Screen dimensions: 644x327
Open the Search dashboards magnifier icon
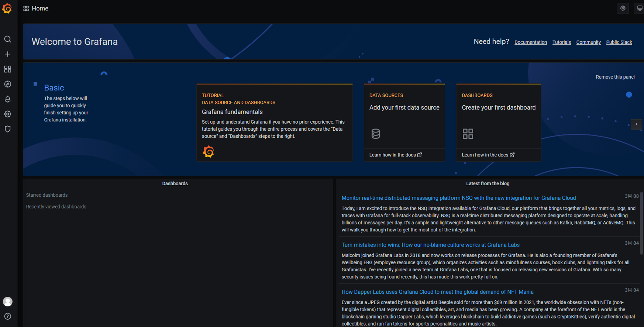tap(7, 39)
